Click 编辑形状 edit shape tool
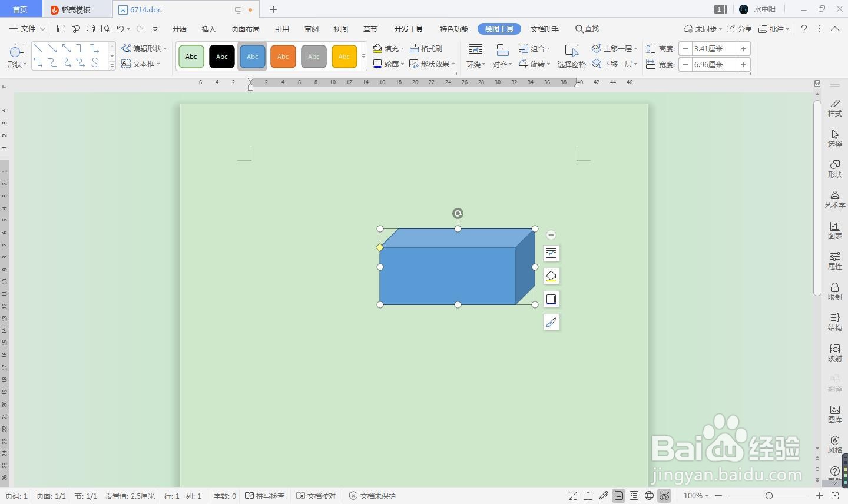 (x=144, y=48)
